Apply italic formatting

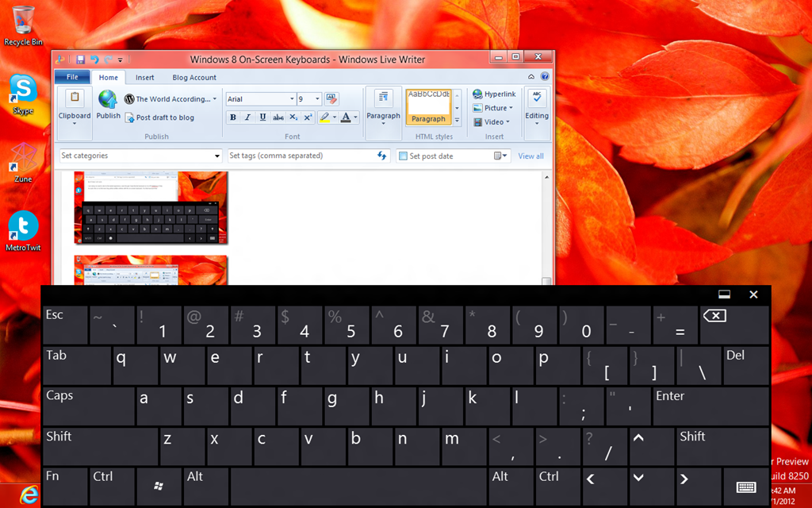[248, 117]
